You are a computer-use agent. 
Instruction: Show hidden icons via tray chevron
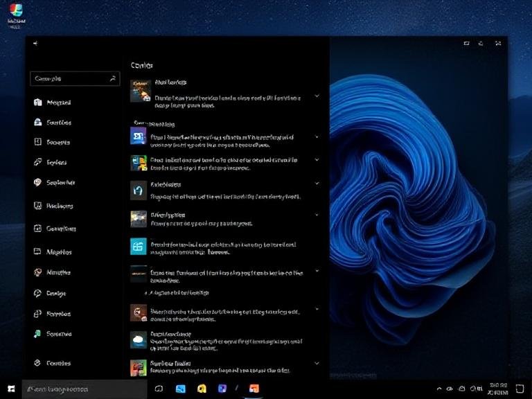click(x=439, y=389)
